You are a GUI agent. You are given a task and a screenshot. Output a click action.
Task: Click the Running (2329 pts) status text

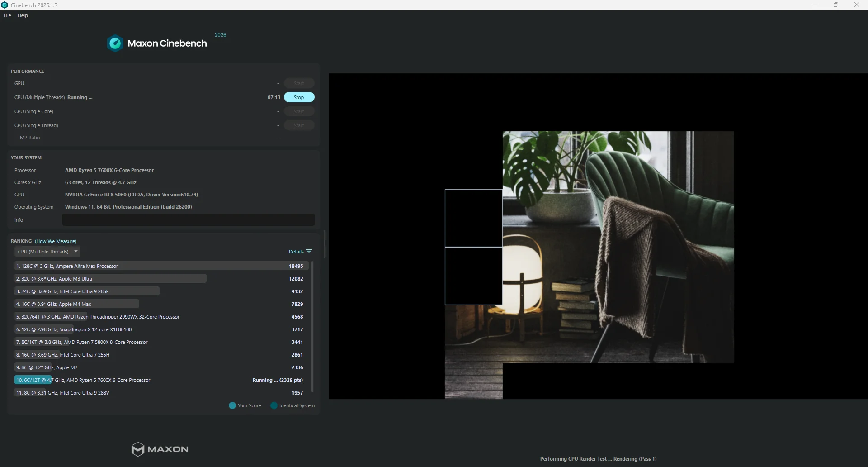pyautogui.click(x=278, y=380)
